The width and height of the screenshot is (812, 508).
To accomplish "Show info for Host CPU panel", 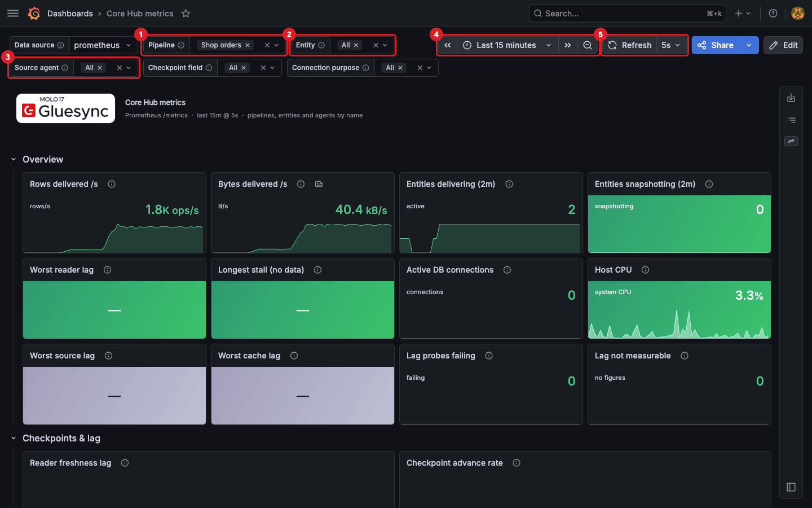I will 646,270.
